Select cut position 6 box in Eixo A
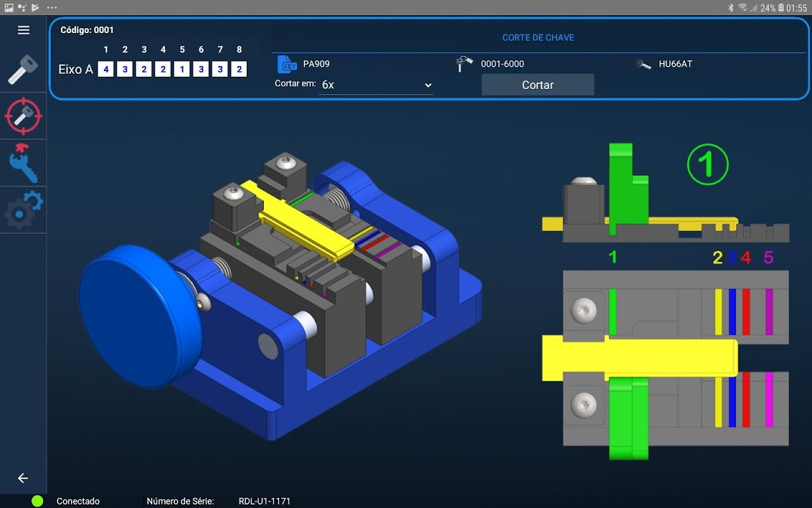The height and width of the screenshot is (508, 812). (x=201, y=69)
